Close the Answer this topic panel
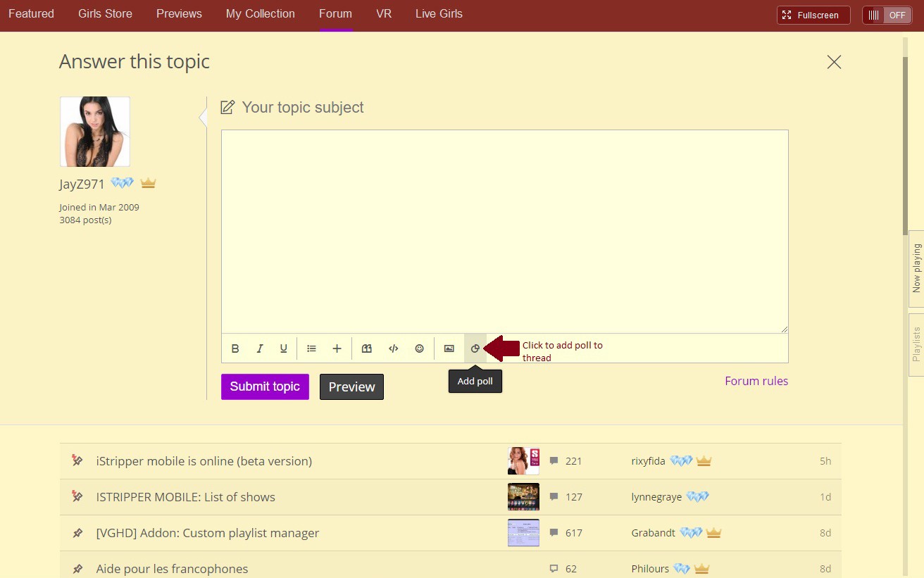 click(x=834, y=62)
